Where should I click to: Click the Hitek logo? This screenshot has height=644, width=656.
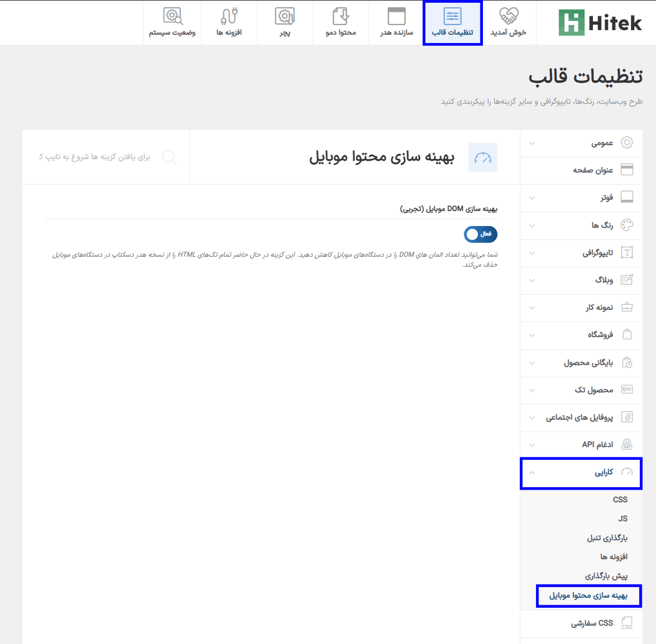[x=600, y=22]
